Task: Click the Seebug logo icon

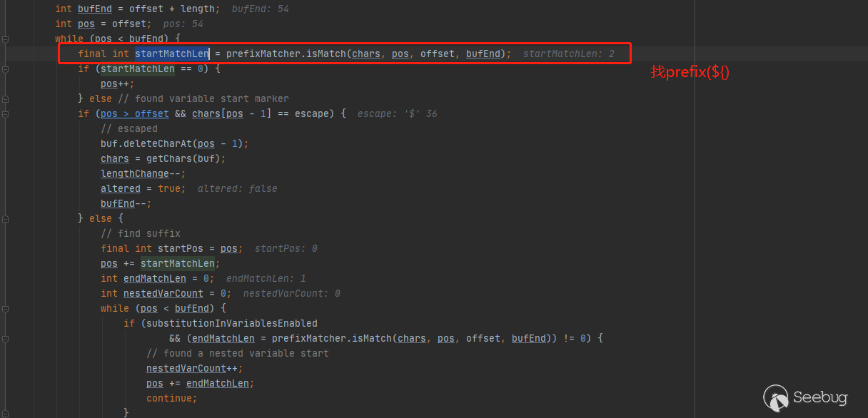Action: point(776,397)
